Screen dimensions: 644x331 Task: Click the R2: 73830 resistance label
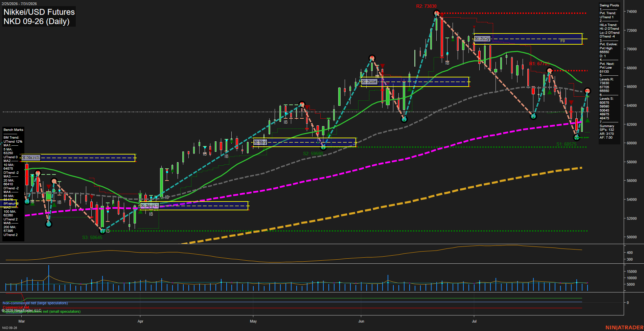(426, 6)
